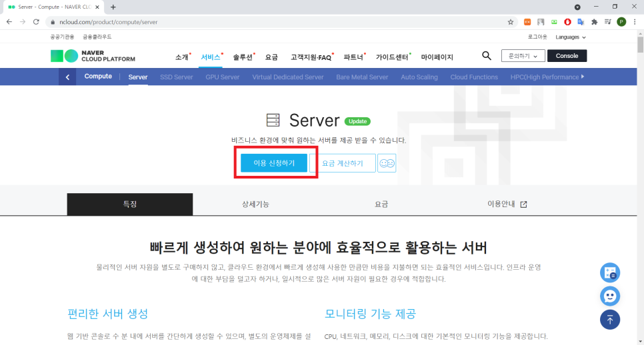Click the browser forward arrow
644x345 pixels.
coord(23,22)
